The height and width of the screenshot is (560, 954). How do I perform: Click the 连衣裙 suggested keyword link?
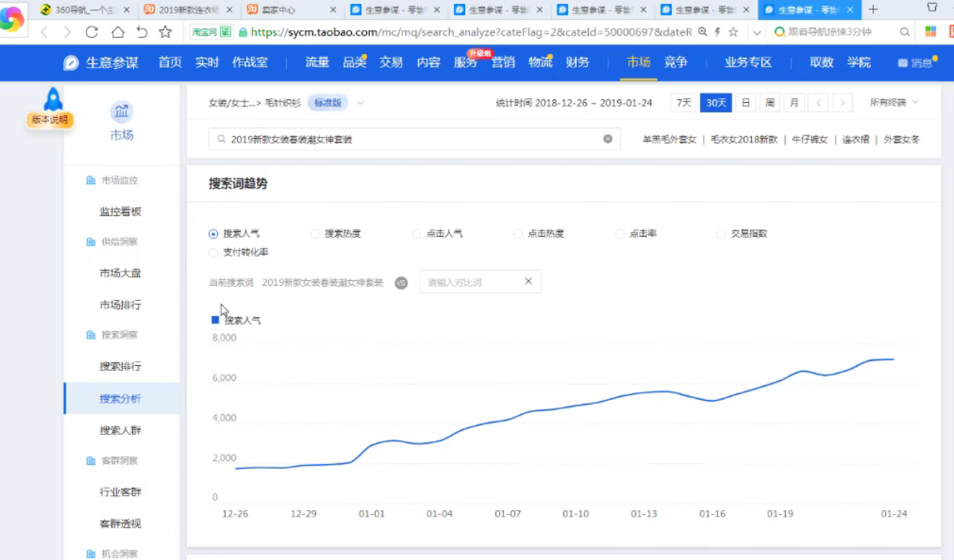pos(856,139)
